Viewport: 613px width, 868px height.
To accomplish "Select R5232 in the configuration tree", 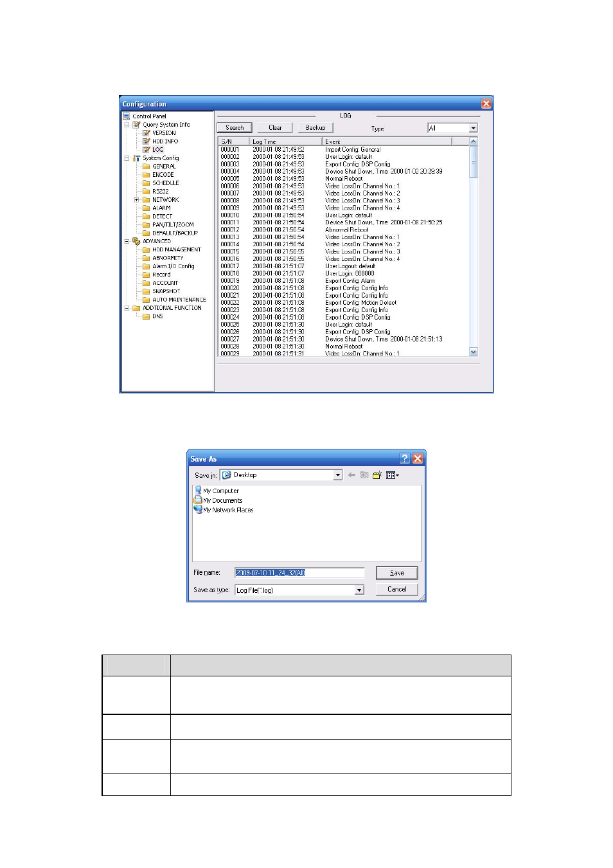I will tap(161, 192).
